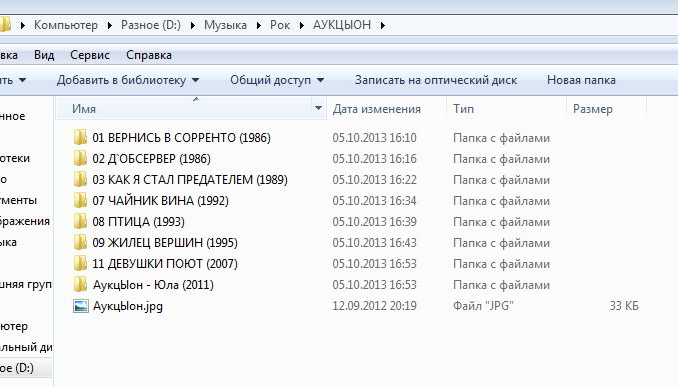The height and width of the screenshot is (387, 678).
Task: Open the Справка menu
Action: 149,55
